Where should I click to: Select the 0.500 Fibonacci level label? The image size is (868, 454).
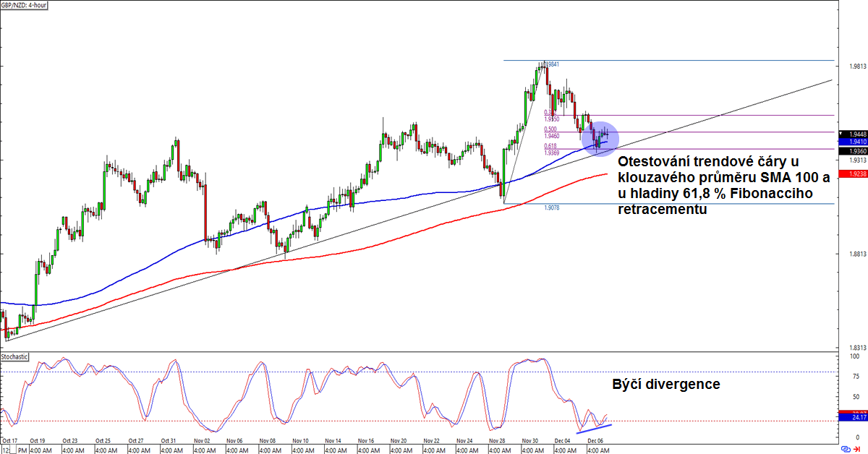click(x=550, y=129)
